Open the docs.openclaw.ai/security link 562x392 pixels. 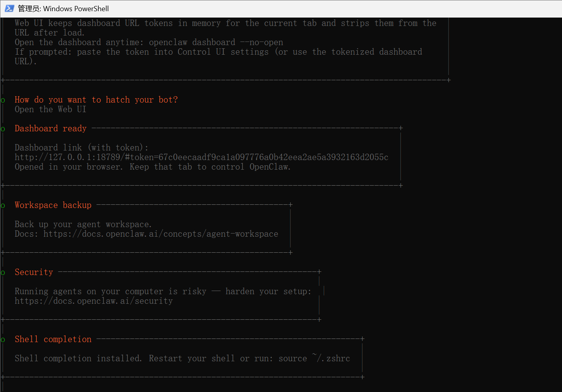[x=94, y=301]
